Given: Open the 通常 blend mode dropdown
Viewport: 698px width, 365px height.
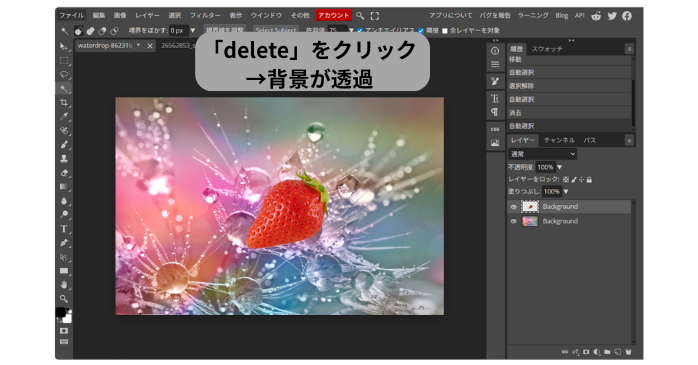Looking at the screenshot, I should click(x=542, y=154).
